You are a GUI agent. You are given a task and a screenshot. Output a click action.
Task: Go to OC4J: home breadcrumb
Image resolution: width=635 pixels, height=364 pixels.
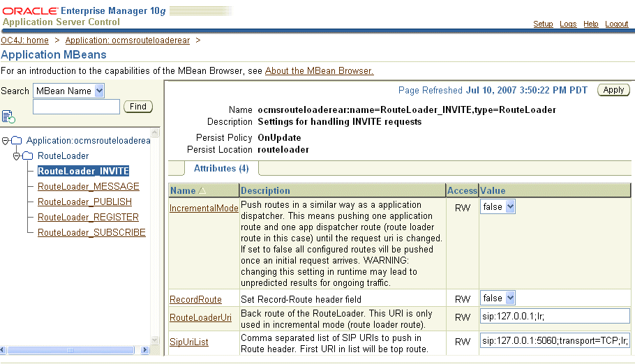(24, 40)
